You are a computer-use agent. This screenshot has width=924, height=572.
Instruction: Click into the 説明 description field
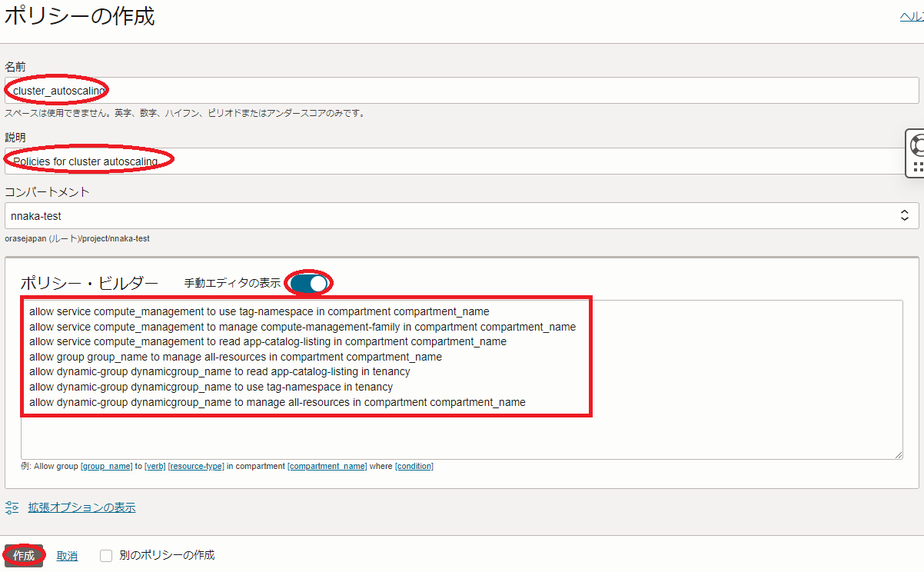[x=461, y=161]
